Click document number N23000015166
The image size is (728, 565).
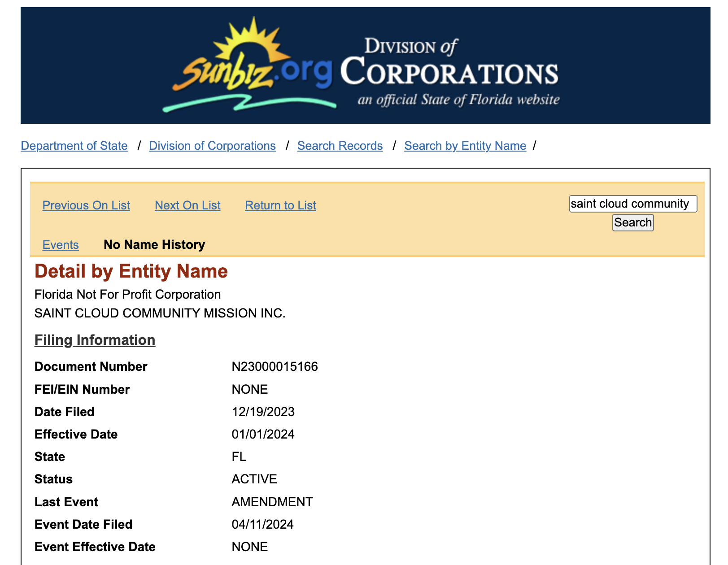click(275, 367)
